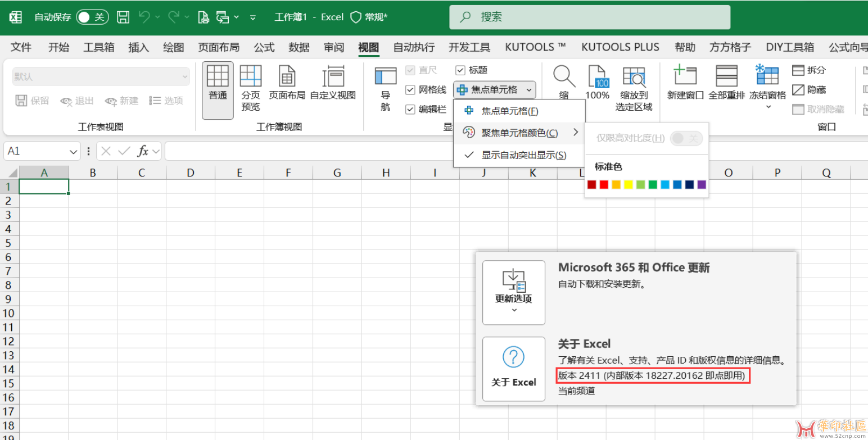Image resolution: width=868 pixels, height=440 pixels.
Task: Click the print preview page icon in the quick access toolbar
Action: coord(204,17)
